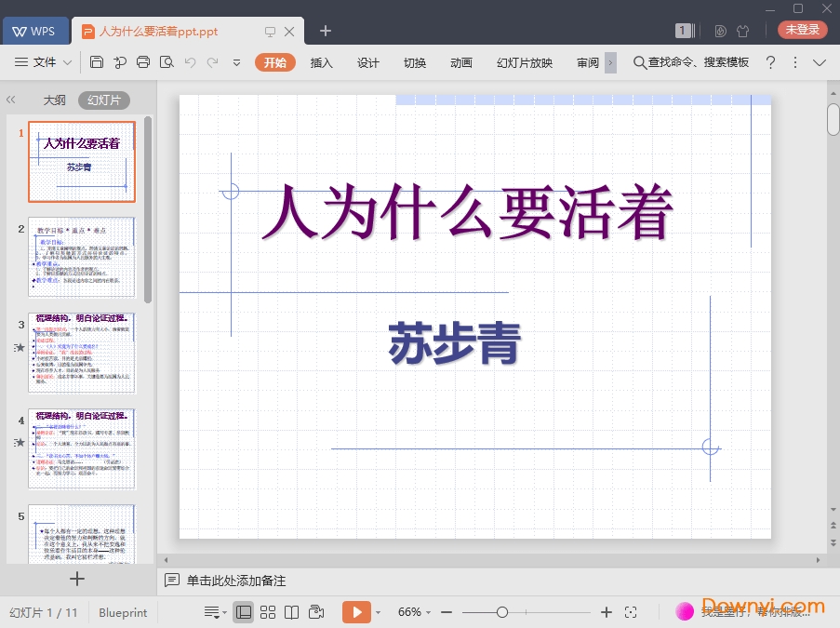The height and width of the screenshot is (628, 840).
Task: Toggle normal view in the status bar
Action: pos(244,612)
